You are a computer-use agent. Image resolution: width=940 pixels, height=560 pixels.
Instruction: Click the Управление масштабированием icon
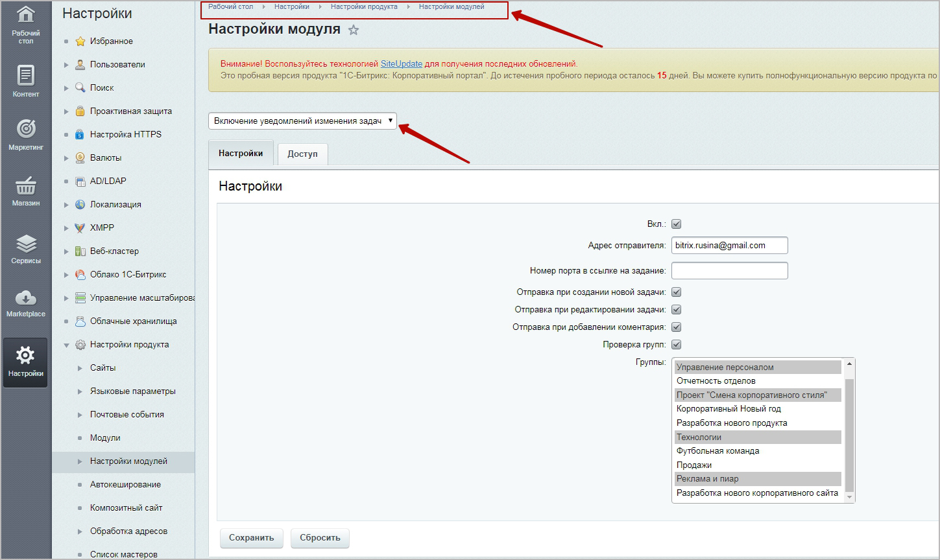coord(80,297)
